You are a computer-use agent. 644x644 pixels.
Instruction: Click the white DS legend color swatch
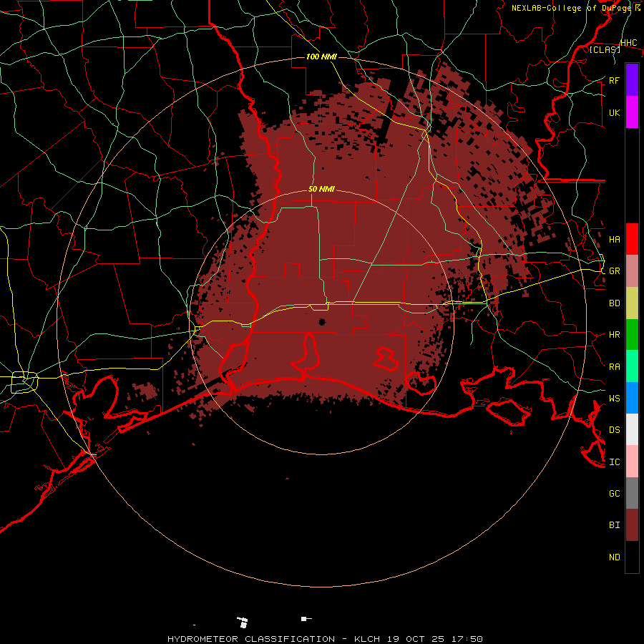coord(632,429)
